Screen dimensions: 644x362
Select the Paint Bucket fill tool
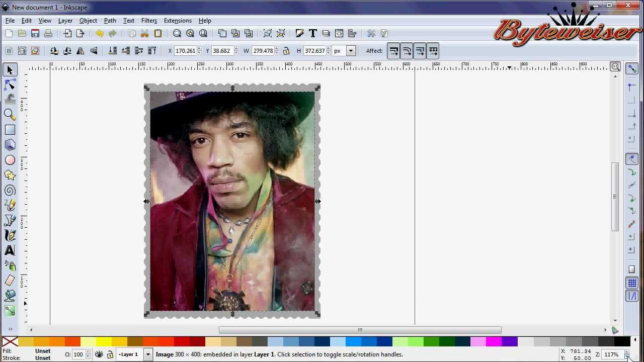coord(10,296)
